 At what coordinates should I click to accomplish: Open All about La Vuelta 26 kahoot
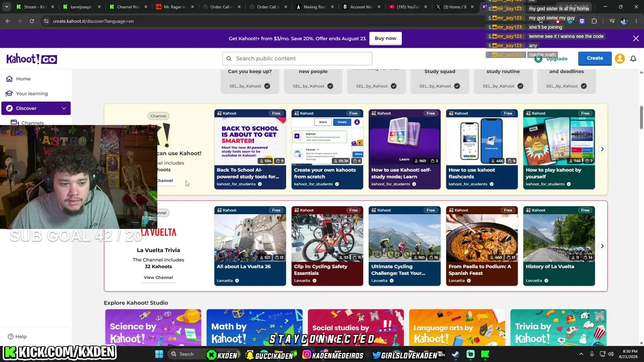(250, 246)
